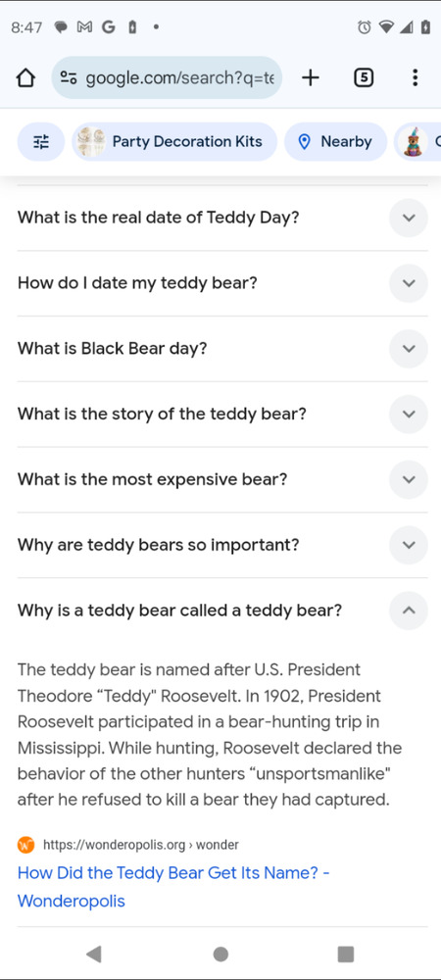
Task: Collapse "Why is a teddy bear called a teddy bear?"
Action: click(x=222, y=611)
